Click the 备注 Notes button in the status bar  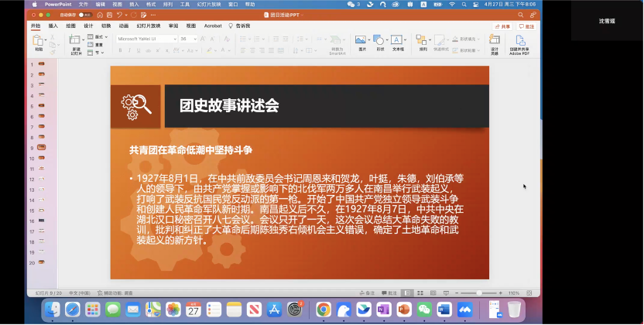(x=367, y=293)
